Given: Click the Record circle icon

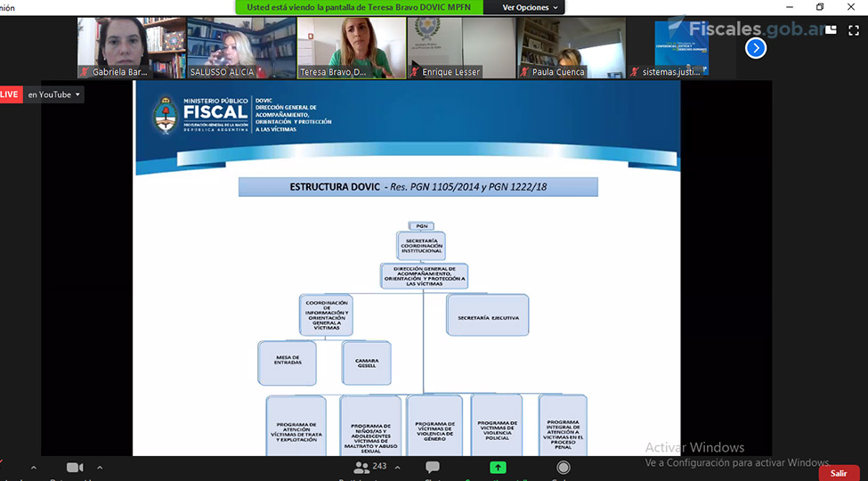Looking at the screenshot, I should (x=563, y=468).
